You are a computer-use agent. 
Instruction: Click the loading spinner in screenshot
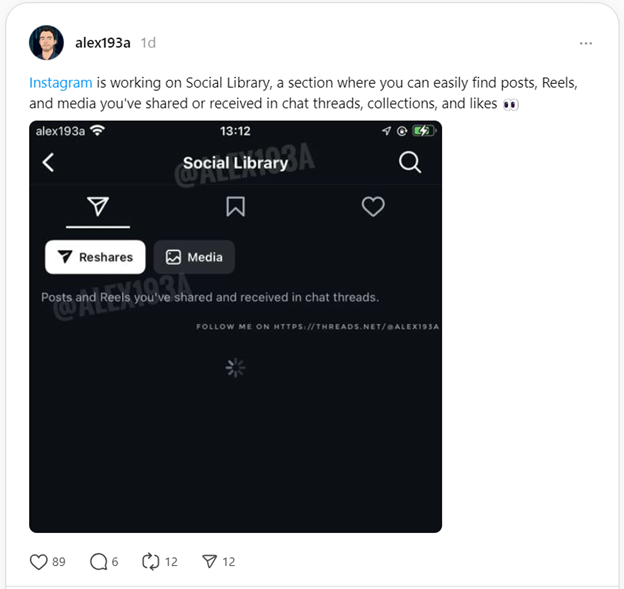pyautogui.click(x=235, y=368)
